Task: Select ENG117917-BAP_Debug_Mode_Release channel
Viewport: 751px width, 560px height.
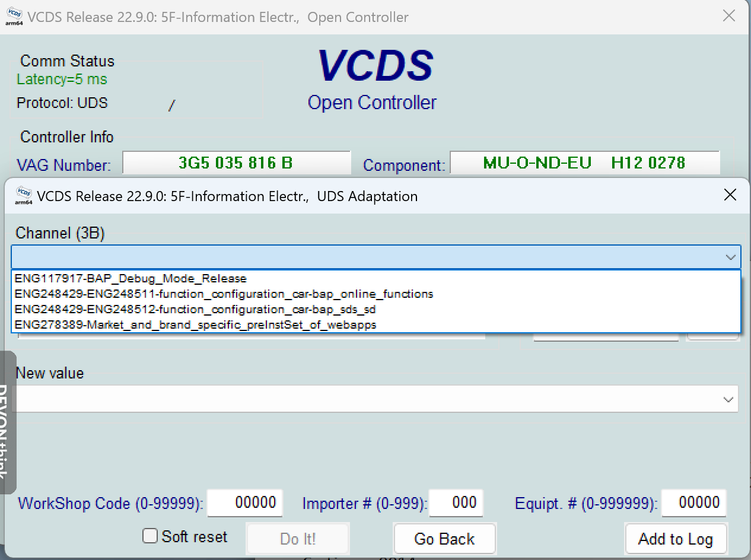Action: 376,278
